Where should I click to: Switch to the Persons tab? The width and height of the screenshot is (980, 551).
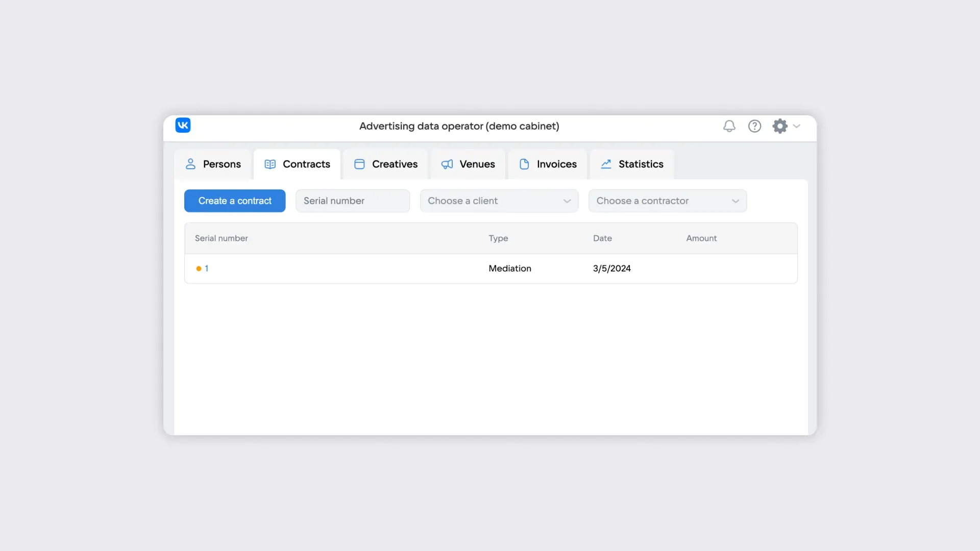click(x=222, y=164)
